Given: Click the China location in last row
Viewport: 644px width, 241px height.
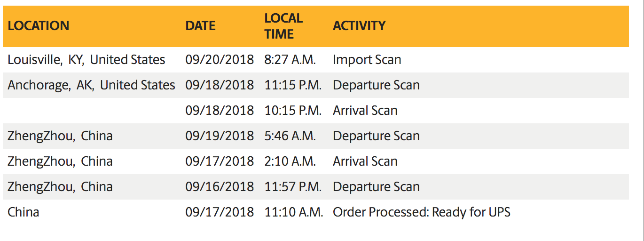Looking at the screenshot, I should pyautogui.click(x=24, y=212).
